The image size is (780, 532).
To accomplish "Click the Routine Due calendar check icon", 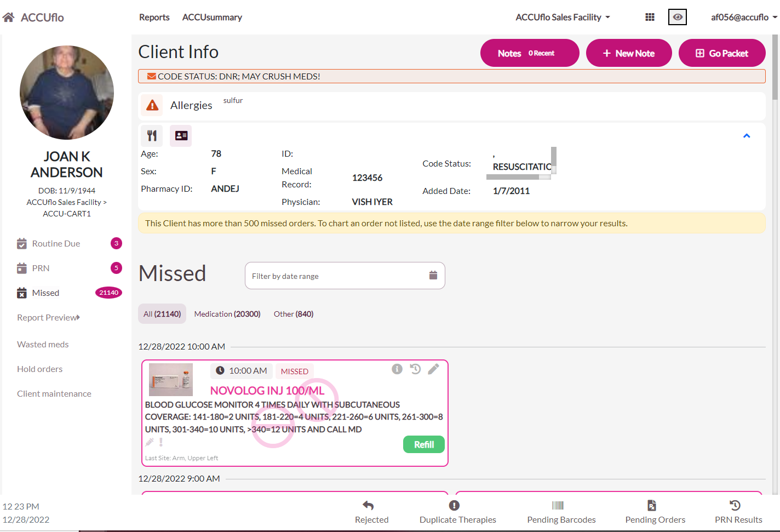I will pos(22,243).
